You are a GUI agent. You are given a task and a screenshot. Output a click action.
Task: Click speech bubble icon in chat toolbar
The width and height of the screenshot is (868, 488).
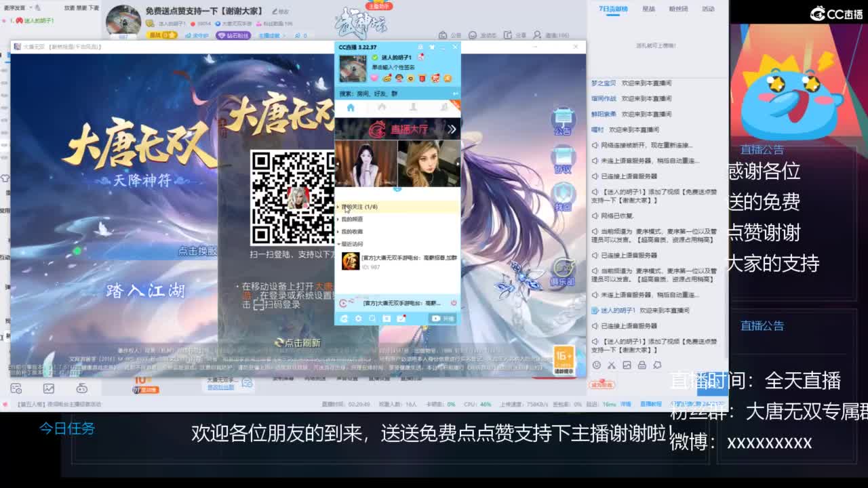tap(657, 365)
